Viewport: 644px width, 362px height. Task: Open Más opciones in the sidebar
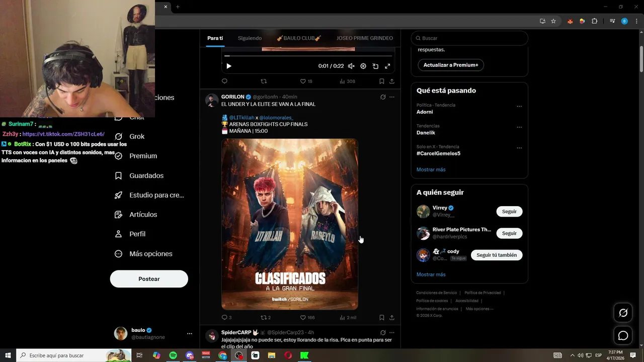(x=143, y=254)
